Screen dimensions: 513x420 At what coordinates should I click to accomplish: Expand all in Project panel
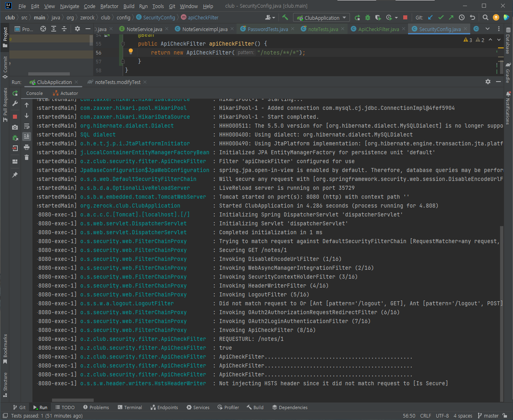pyautogui.click(x=54, y=29)
